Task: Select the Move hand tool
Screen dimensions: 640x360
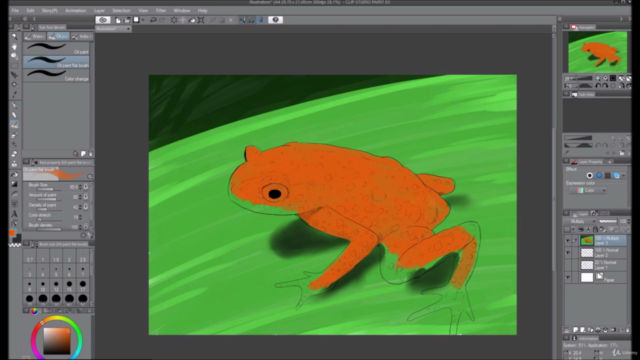Action: 14,47
